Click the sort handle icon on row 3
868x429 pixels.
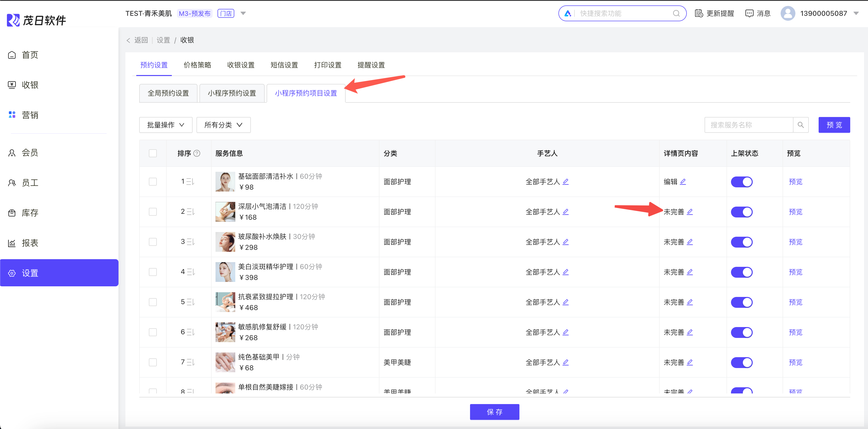pos(191,242)
